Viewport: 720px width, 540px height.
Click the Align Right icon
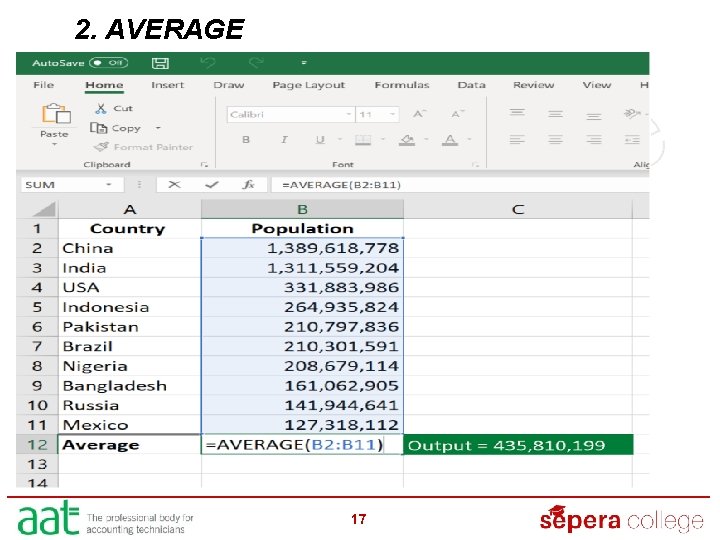pos(594,139)
